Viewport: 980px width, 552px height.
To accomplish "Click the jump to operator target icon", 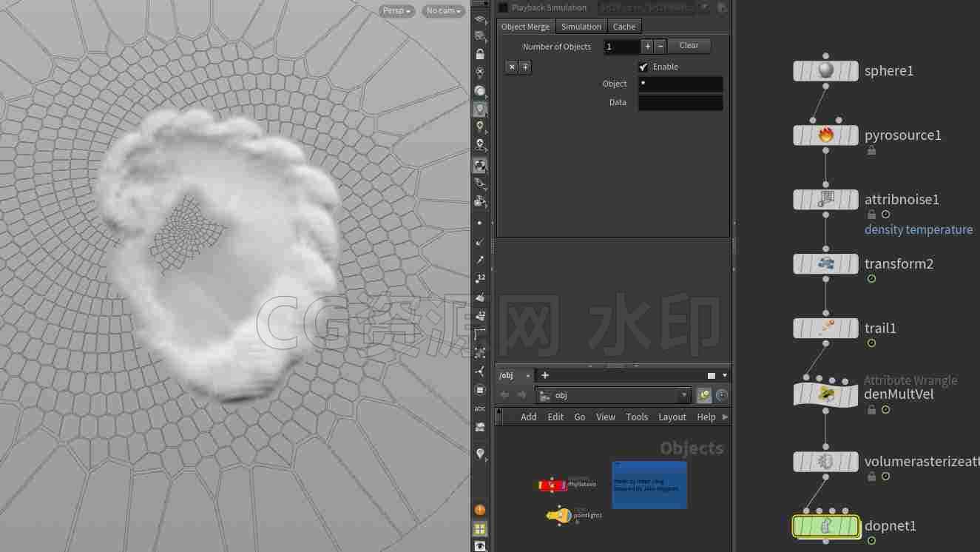I will [721, 395].
